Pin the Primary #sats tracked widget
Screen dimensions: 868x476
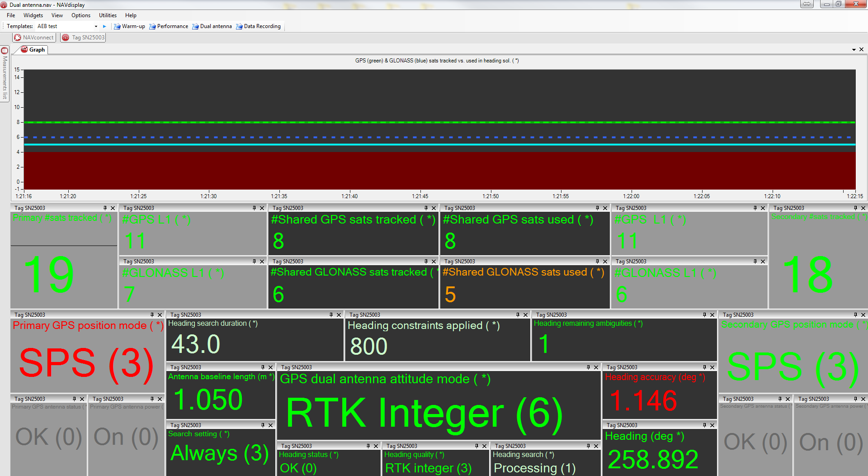105,208
